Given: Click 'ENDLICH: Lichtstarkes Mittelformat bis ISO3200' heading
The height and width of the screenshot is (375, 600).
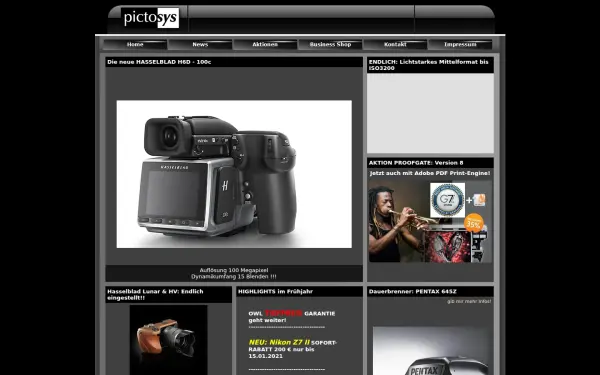Looking at the screenshot, I should coord(429,65).
